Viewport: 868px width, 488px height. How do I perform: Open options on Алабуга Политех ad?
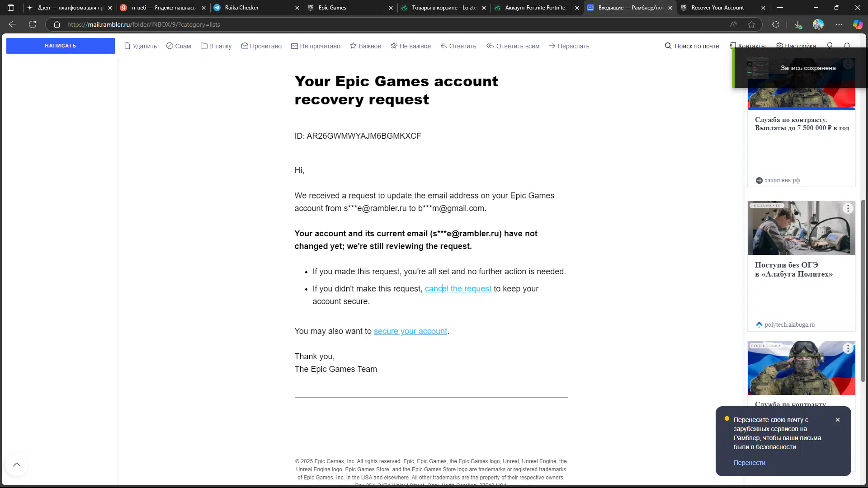pos(848,208)
